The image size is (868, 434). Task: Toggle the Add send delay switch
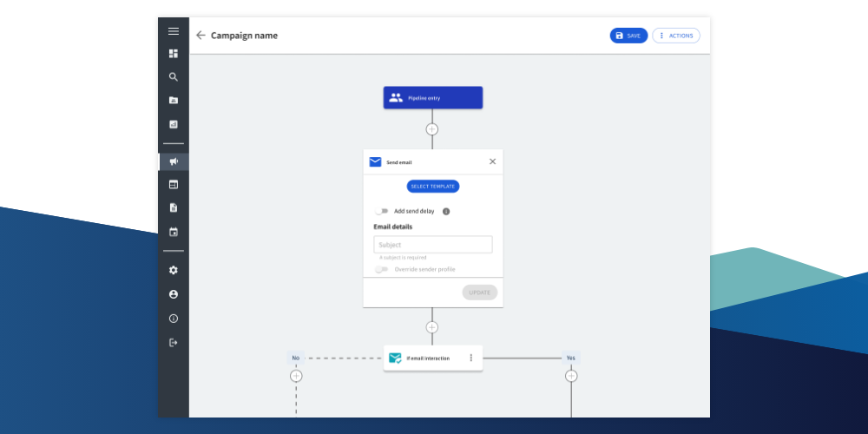coord(382,211)
